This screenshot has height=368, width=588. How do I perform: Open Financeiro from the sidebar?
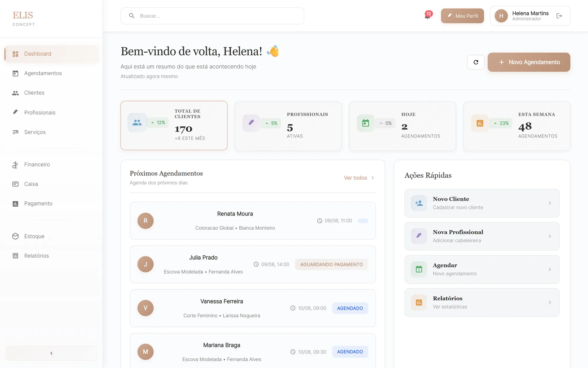coord(52,165)
